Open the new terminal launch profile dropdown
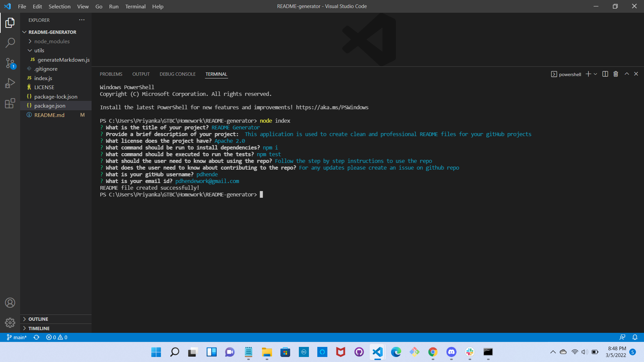Image resolution: width=644 pixels, height=362 pixels. point(595,74)
